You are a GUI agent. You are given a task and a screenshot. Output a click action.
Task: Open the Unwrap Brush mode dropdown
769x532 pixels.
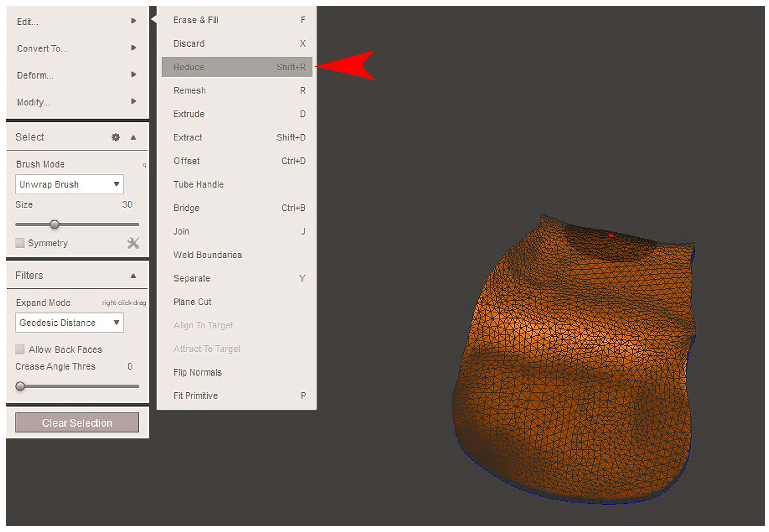click(69, 184)
